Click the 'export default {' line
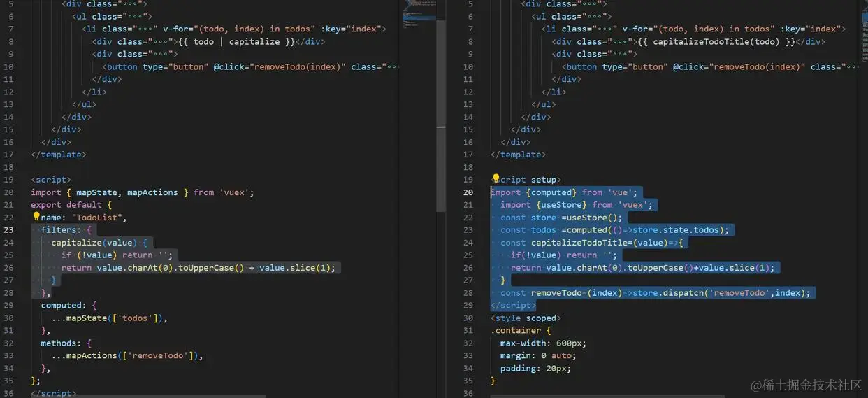Screen dimensions: 868x398 [x=71, y=205]
